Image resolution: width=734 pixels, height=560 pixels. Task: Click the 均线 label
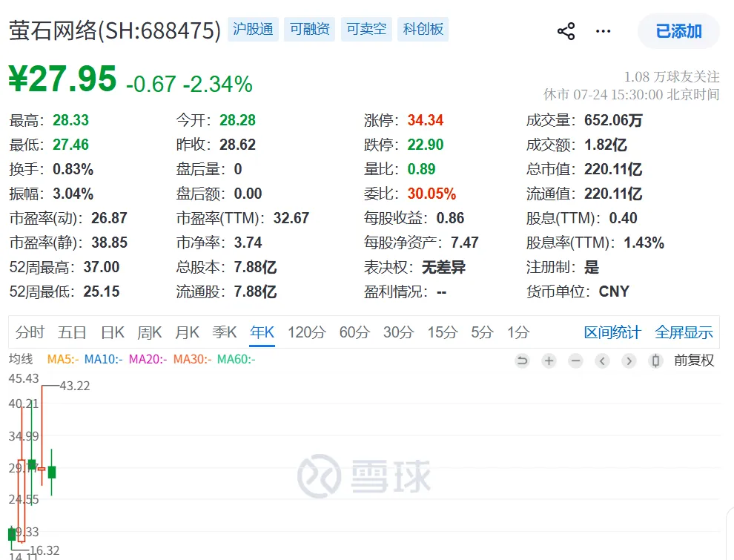pyautogui.click(x=21, y=359)
